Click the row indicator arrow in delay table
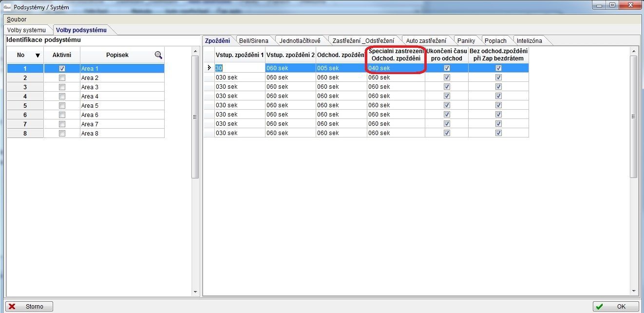The image size is (644, 313). [x=209, y=68]
